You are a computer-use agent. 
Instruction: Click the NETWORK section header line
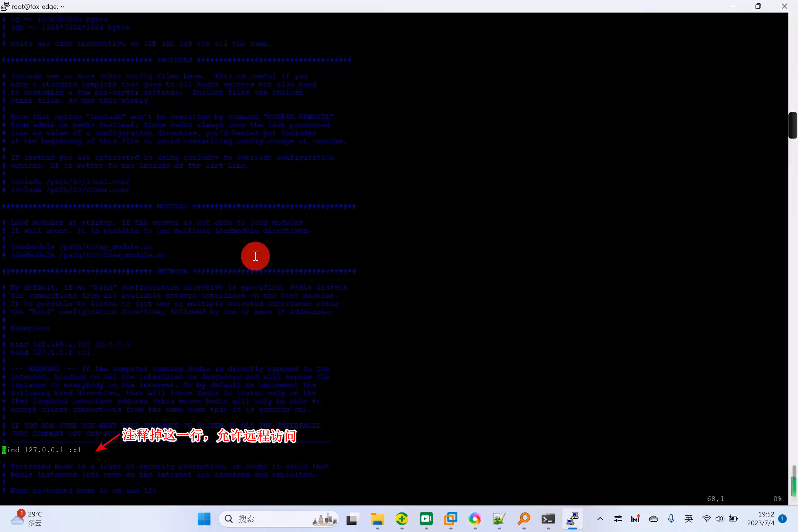[x=179, y=271]
